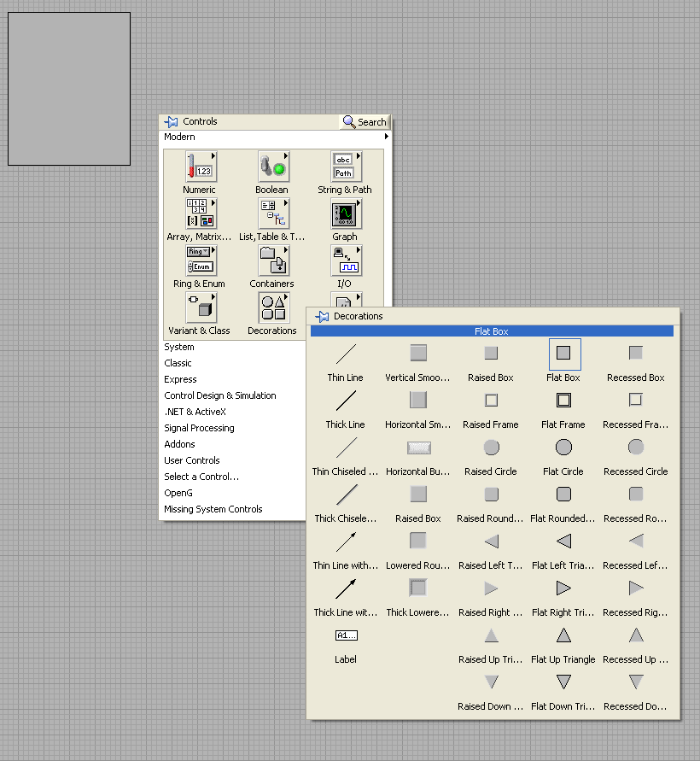
Task: Click the Search button in Controls palette
Action: tap(365, 122)
